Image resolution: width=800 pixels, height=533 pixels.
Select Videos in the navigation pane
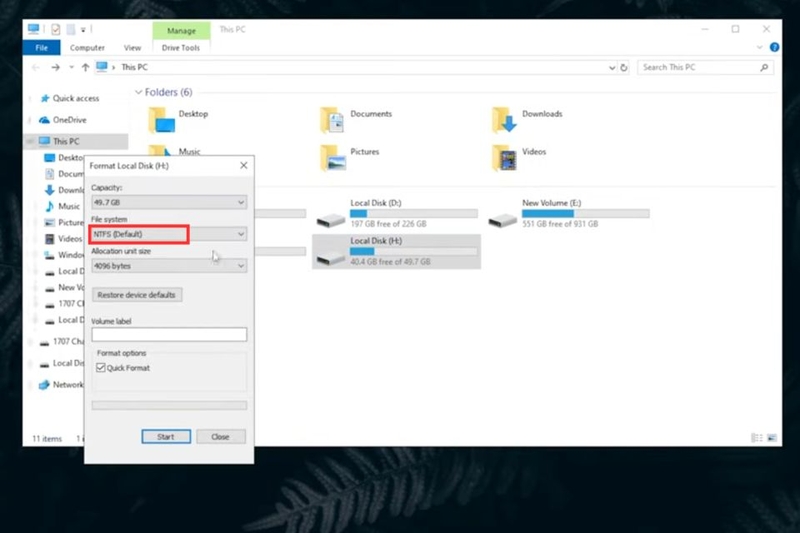[69, 239]
